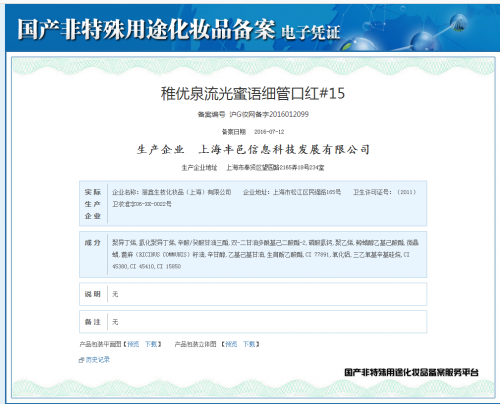Click the 实际生产企业 row label
500x404 pixels.
93,204
